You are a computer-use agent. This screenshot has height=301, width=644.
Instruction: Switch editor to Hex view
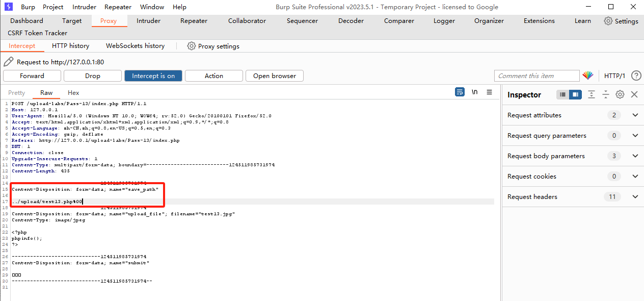tap(73, 93)
